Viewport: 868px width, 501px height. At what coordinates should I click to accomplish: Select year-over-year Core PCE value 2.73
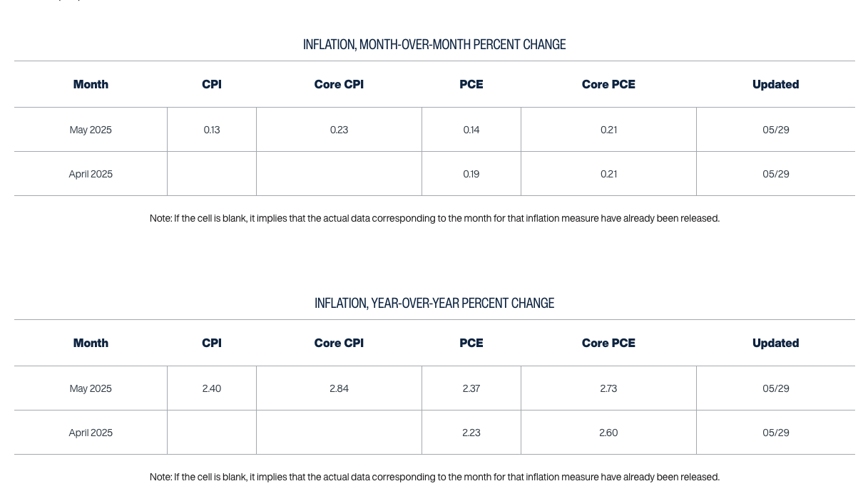(608, 388)
